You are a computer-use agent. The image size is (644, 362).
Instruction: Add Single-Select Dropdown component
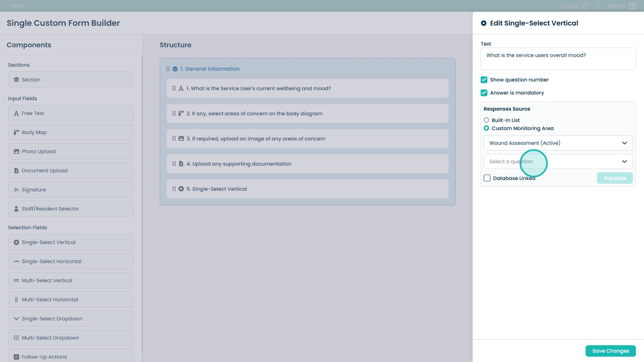point(71,319)
